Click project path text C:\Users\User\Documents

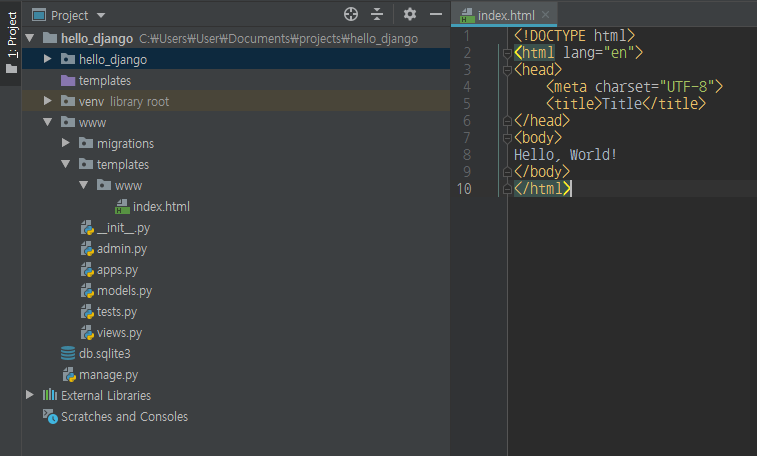pyautogui.click(x=279, y=39)
